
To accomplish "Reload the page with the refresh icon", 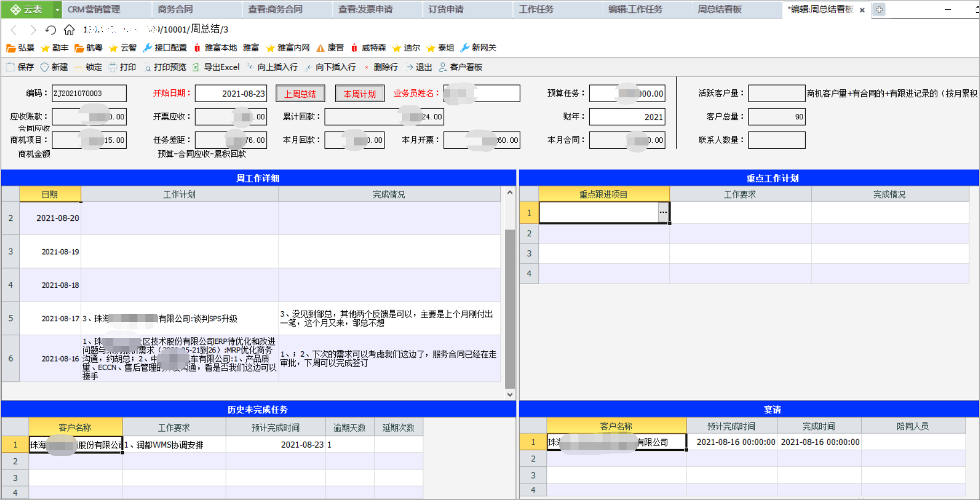I will (51, 29).
